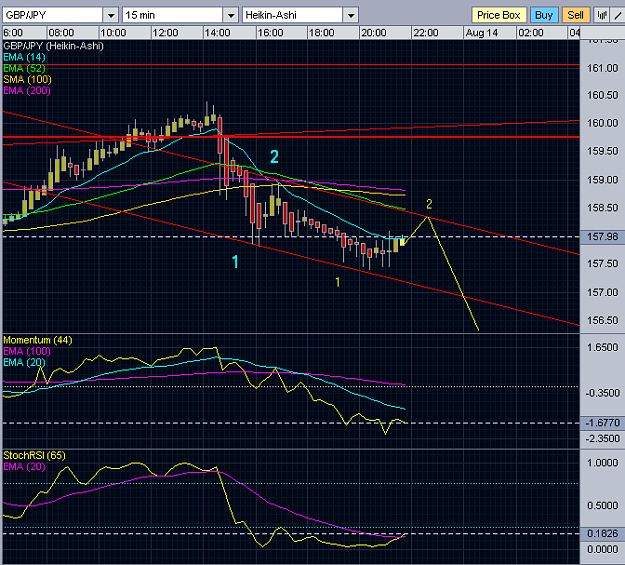Select EMA (100) label in Momentum panel
The width and height of the screenshot is (625, 565).
27,351
